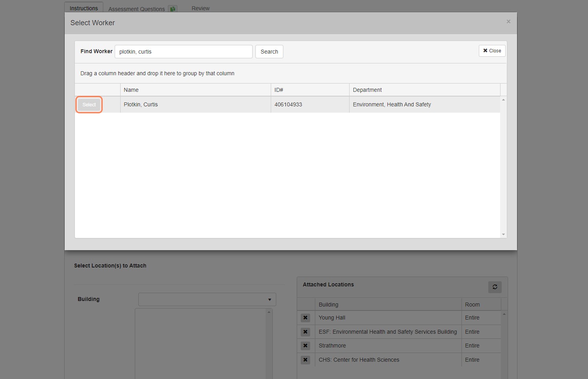Click the Young Hall building cell

388,318
